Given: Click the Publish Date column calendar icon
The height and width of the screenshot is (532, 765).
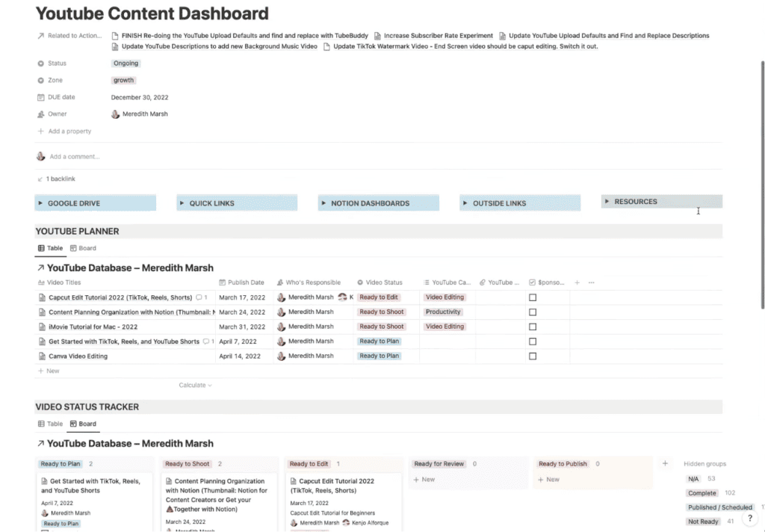Looking at the screenshot, I should tap(223, 282).
